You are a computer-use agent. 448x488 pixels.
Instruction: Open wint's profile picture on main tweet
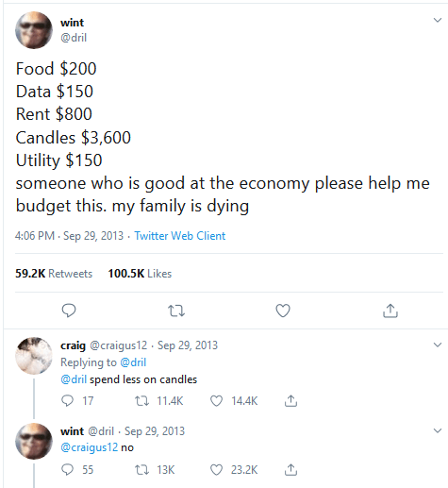[x=34, y=30]
